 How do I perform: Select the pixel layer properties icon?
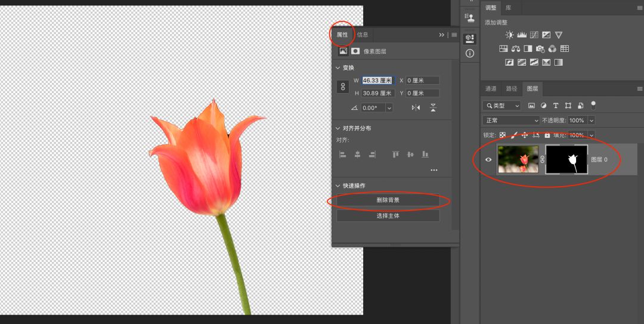(343, 51)
